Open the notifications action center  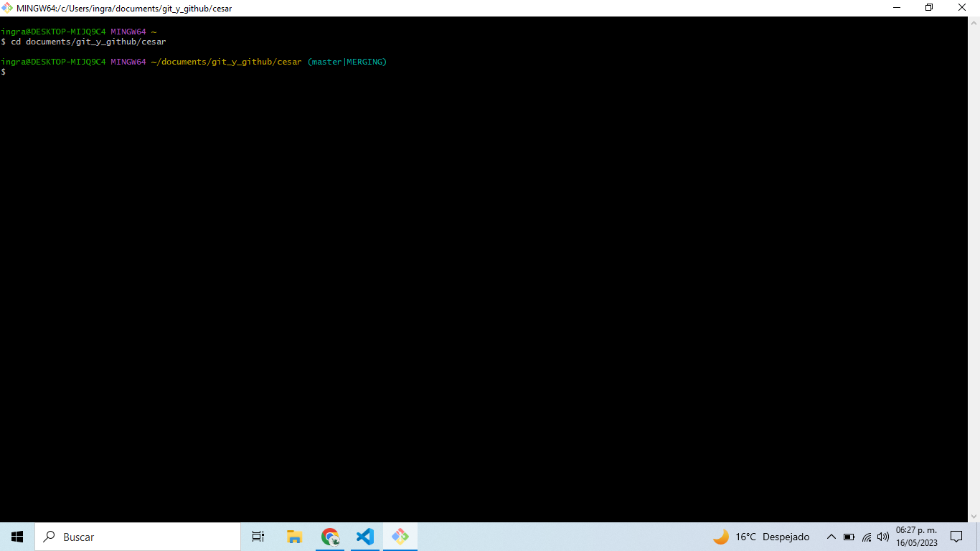pos(956,537)
